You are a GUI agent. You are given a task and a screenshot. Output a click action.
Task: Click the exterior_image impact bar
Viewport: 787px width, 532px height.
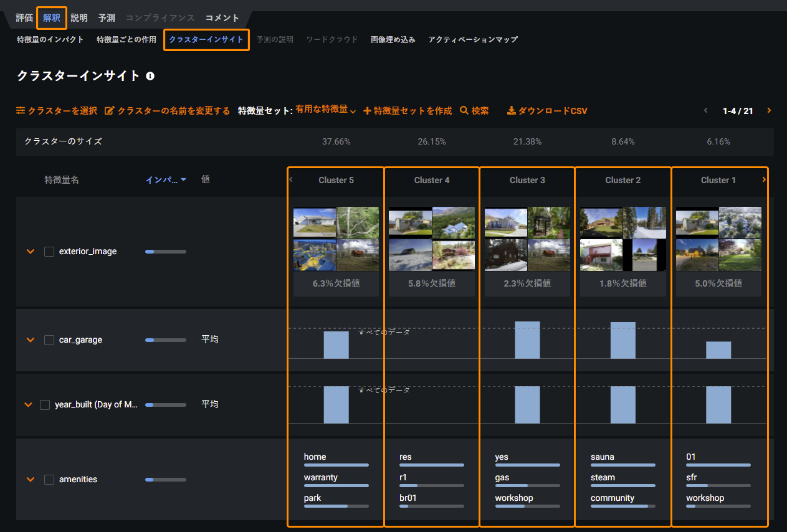click(165, 252)
